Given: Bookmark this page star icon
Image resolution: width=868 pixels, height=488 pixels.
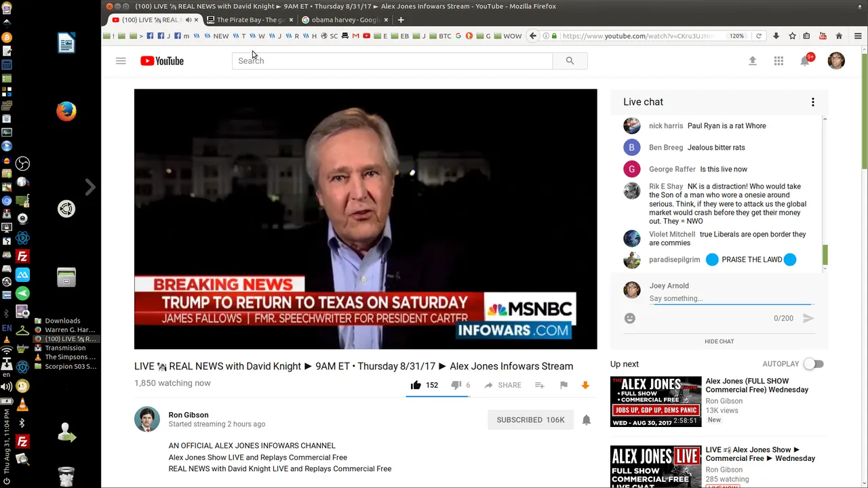Looking at the screenshot, I should (x=792, y=36).
